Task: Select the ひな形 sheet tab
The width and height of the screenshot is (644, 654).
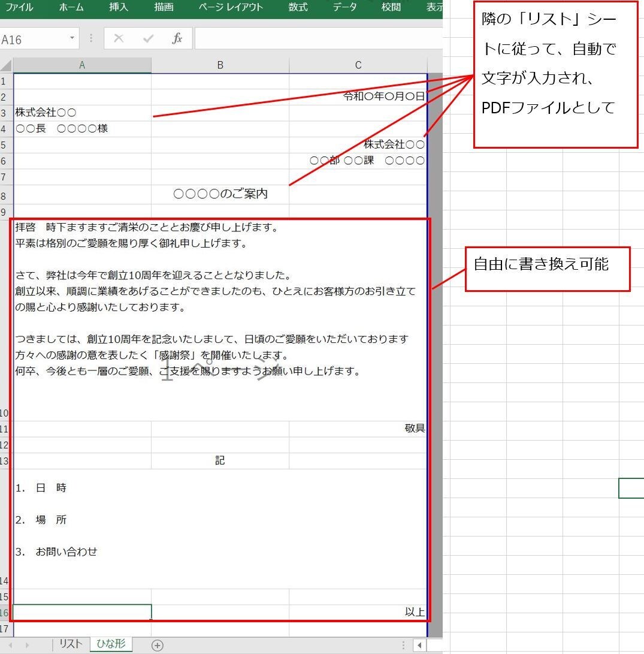Action: tap(111, 644)
